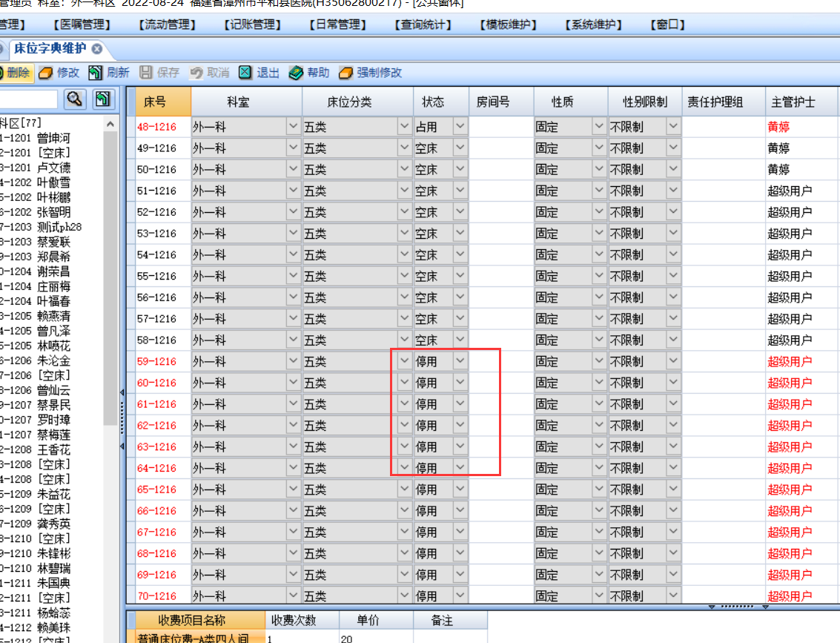Open 状态 dropdown for bed 48-1216

click(460, 127)
